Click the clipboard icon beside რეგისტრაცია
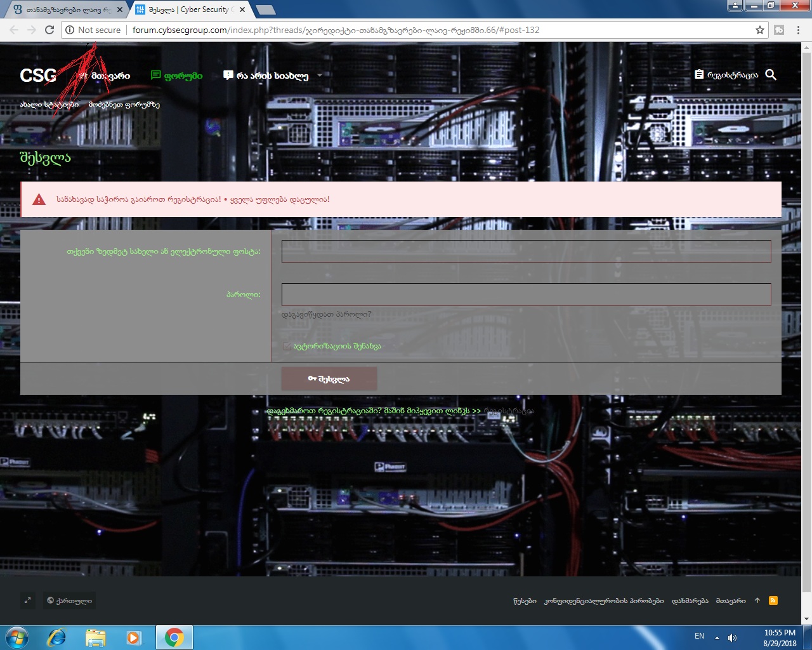Screen dimensions: 812x650 coord(699,74)
